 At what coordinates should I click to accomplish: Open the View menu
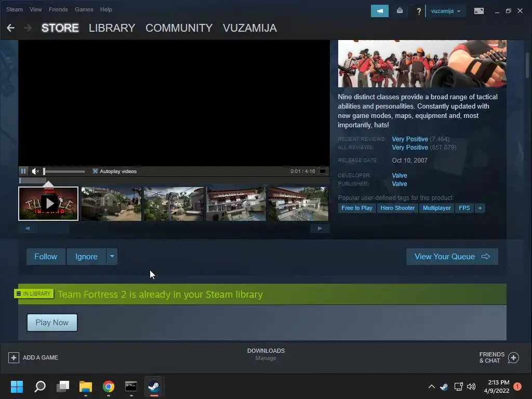click(x=36, y=9)
